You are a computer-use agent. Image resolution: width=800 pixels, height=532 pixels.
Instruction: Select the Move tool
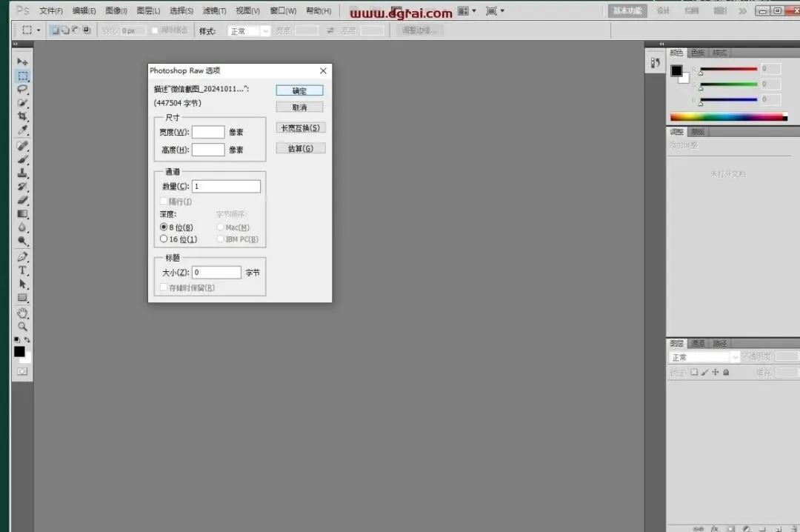click(22, 61)
